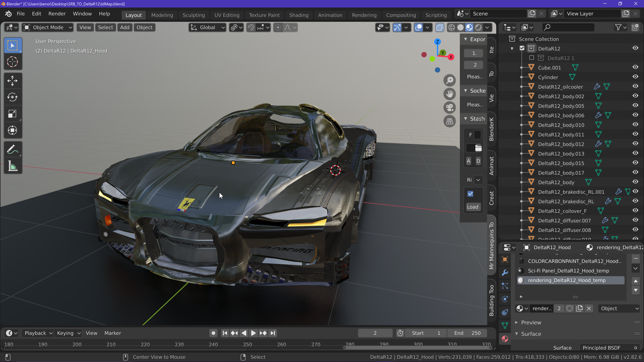The height and width of the screenshot is (362, 644).
Task: Expand the Preview panel
Action: (x=531, y=322)
